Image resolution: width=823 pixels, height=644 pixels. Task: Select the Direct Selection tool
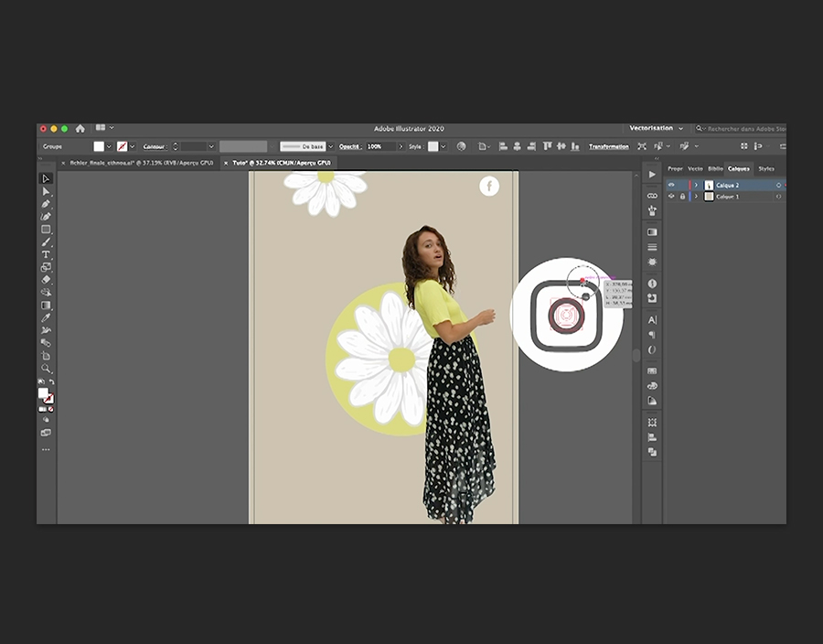[46, 191]
